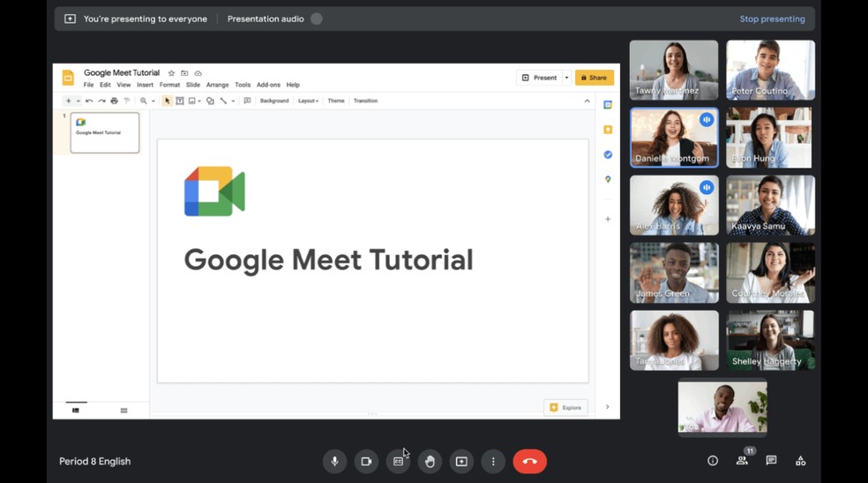
Task: Click the undo arrow
Action: [x=89, y=101]
